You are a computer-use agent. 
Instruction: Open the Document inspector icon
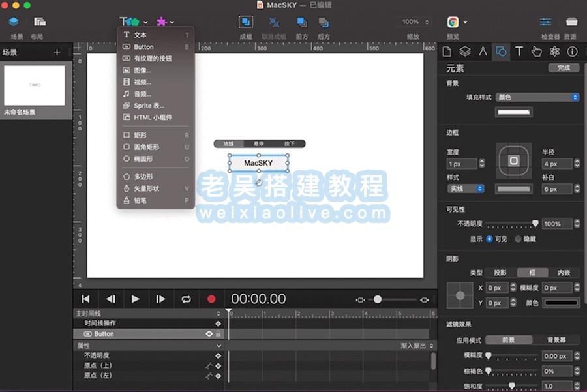447,52
